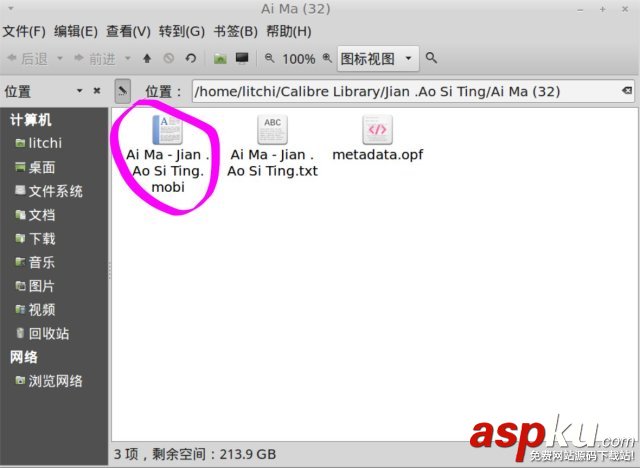Click the Ai Ma - Jian . Ao Si Ting.txt label

[272, 163]
